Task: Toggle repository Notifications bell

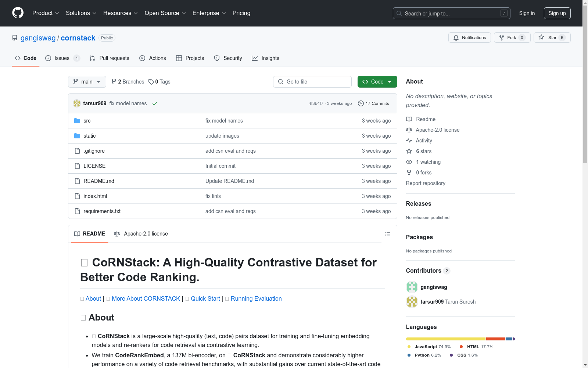Action: tap(469, 38)
